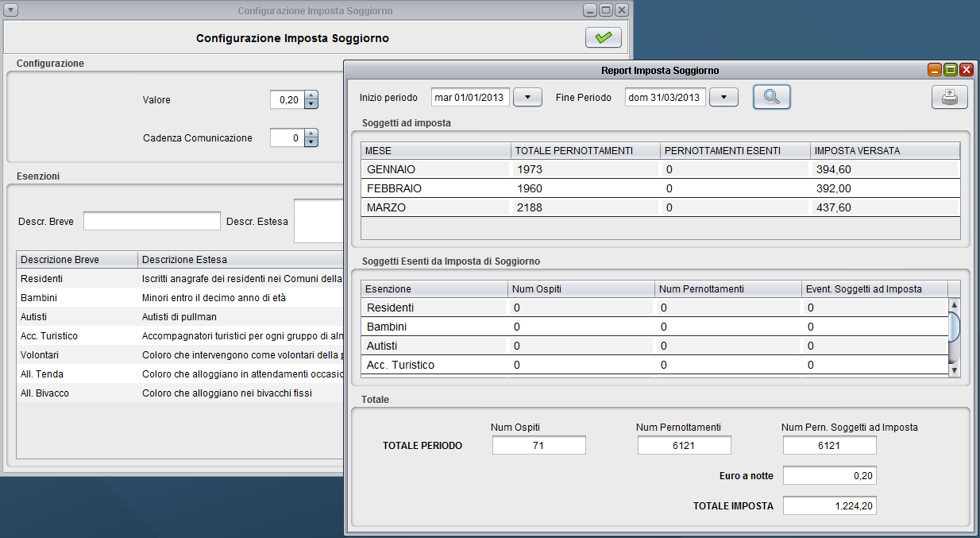Image resolution: width=980 pixels, height=538 pixels.
Task: Click the Num Ospiti column header
Action: [x=581, y=288]
